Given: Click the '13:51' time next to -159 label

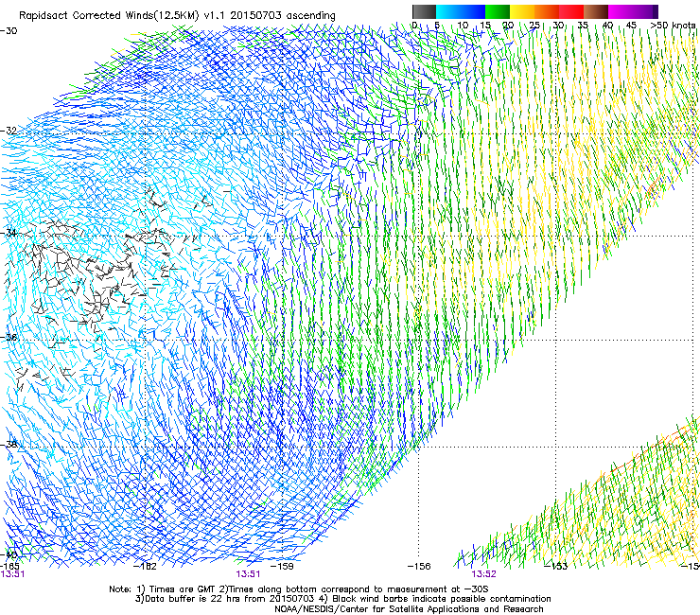Looking at the screenshot, I should tap(248, 574).
